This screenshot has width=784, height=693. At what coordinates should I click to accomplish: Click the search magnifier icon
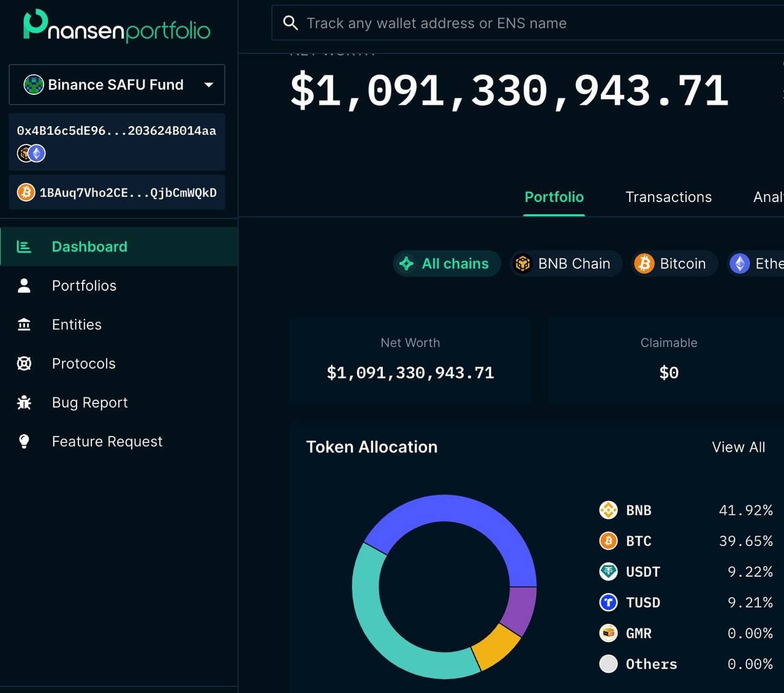(290, 23)
